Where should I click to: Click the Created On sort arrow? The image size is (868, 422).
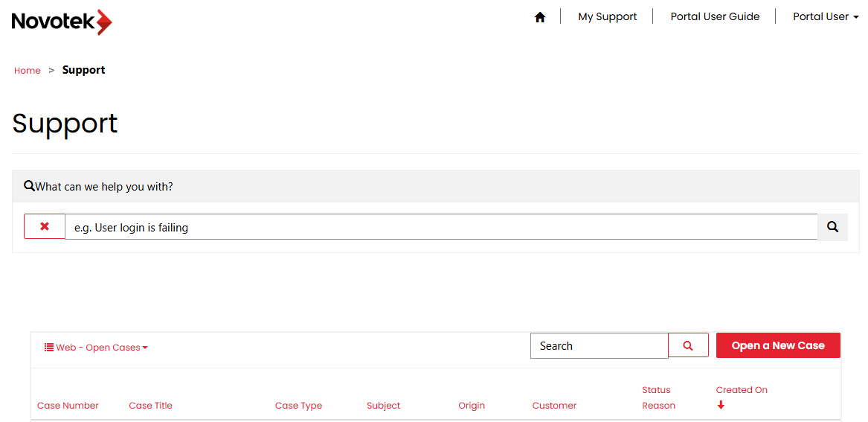pos(721,405)
